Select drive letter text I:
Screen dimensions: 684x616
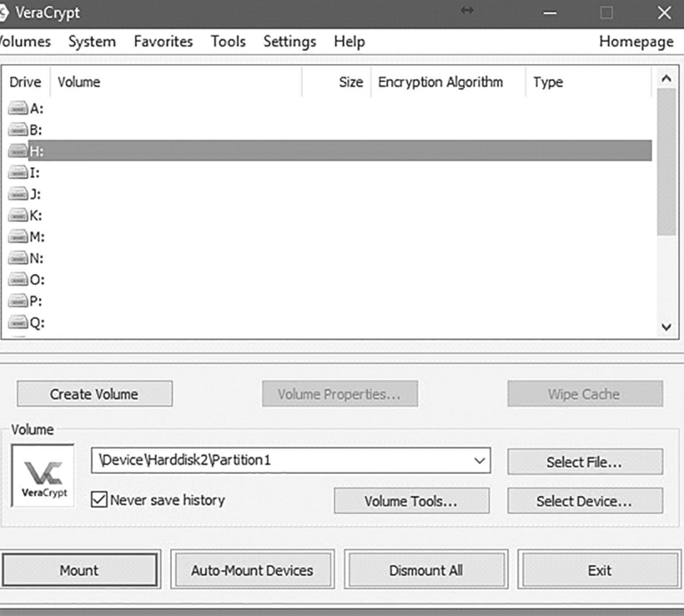click(x=35, y=173)
